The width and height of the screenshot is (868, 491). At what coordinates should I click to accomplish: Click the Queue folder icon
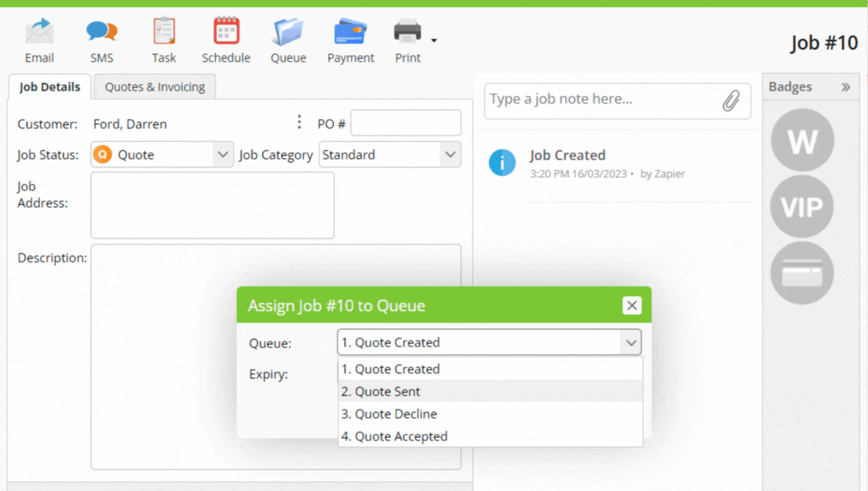288,32
